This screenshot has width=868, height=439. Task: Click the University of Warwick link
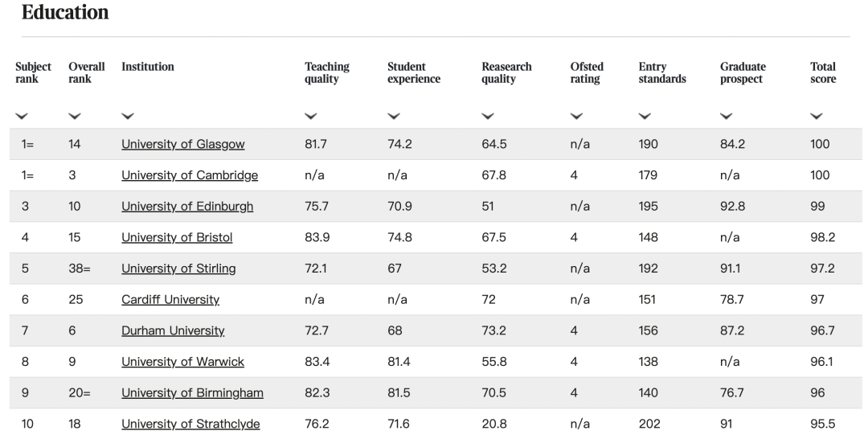pyautogui.click(x=182, y=362)
